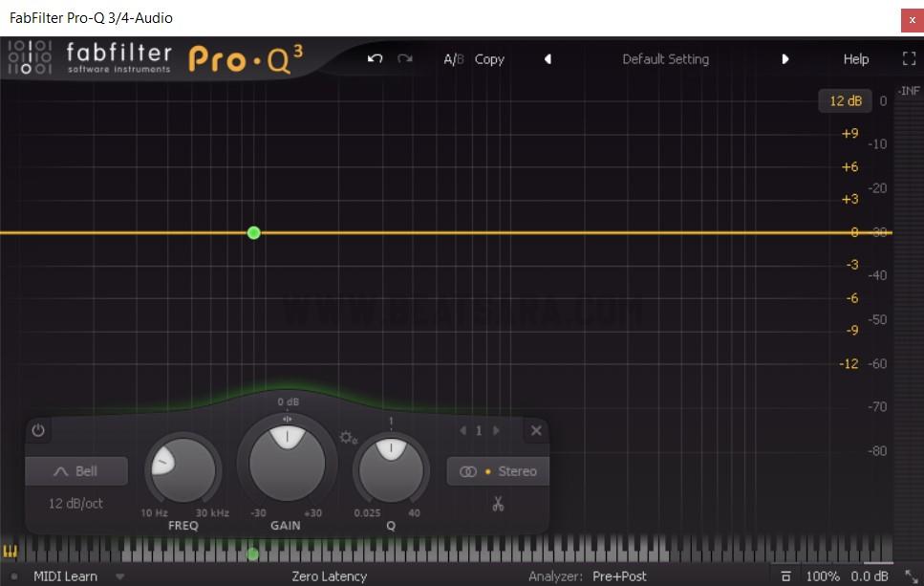Click the scissors split band icon
924x586 pixels.
click(497, 504)
